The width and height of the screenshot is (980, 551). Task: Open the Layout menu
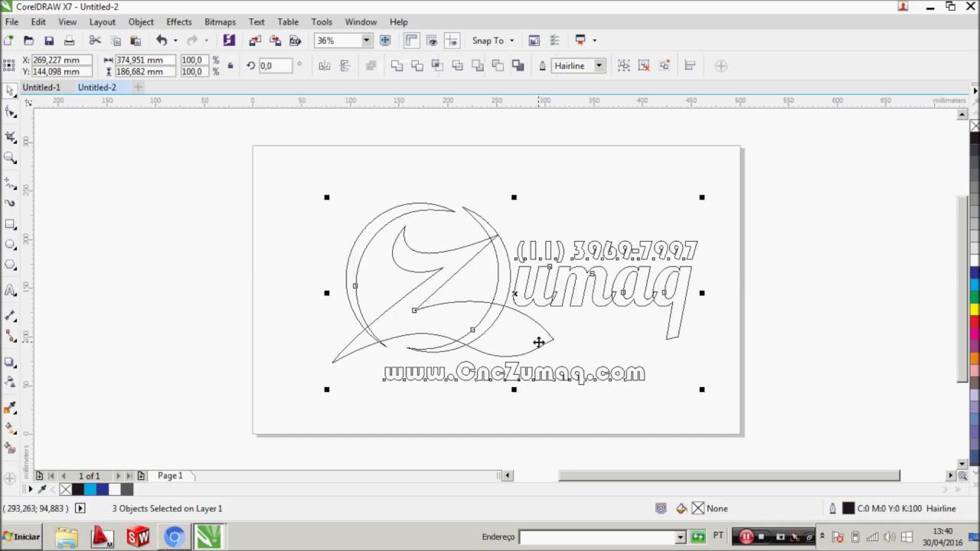102,21
